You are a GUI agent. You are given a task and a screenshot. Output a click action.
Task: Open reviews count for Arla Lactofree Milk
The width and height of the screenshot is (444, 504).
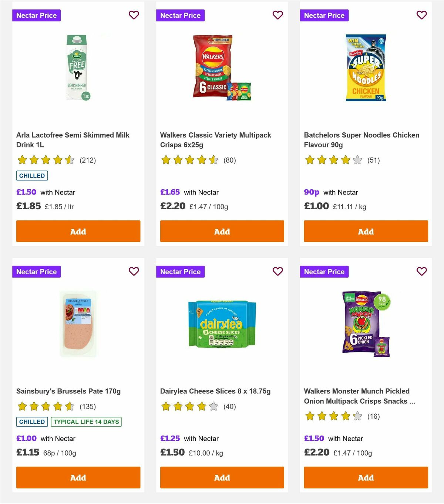(x=88, y=160)
